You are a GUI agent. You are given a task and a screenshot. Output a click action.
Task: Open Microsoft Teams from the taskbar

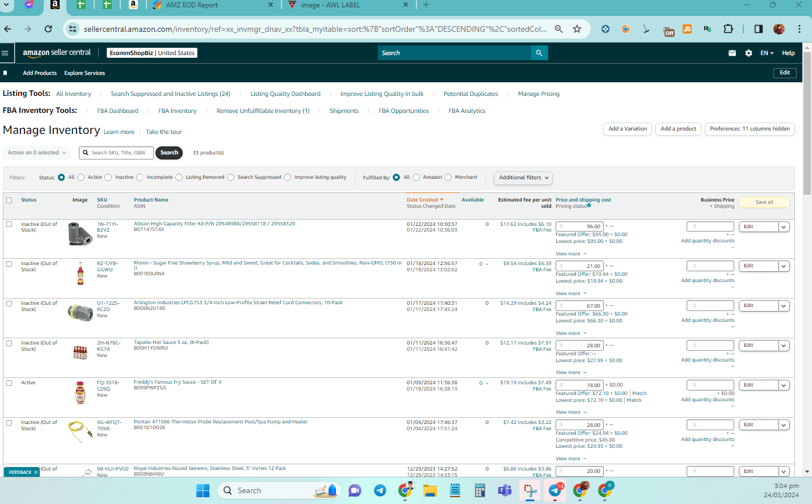(x=504, y=490)
